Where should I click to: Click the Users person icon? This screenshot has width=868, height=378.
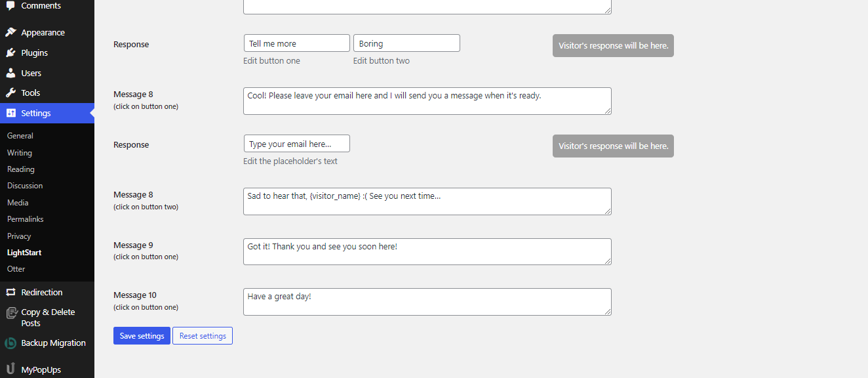(x=10, y=73)
